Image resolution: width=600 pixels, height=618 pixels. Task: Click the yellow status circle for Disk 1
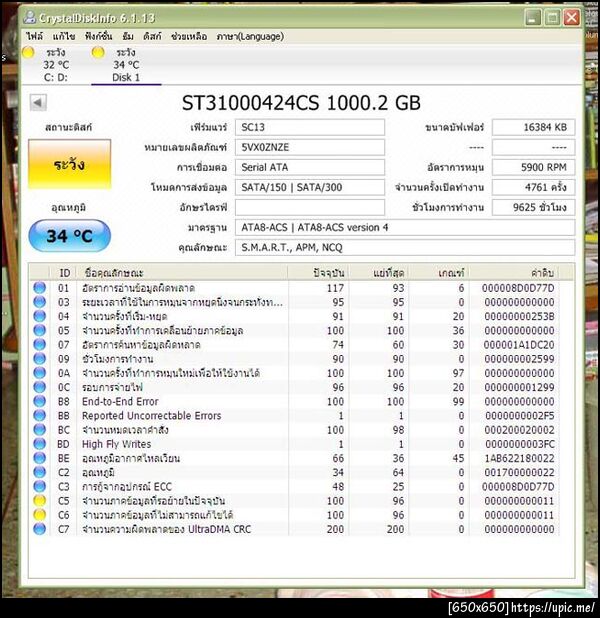pos(98,52)
